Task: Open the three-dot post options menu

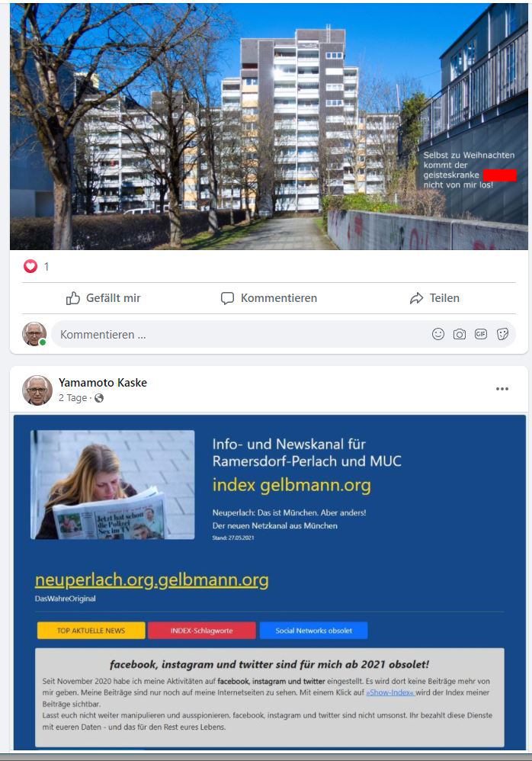Action: (502, 389)
